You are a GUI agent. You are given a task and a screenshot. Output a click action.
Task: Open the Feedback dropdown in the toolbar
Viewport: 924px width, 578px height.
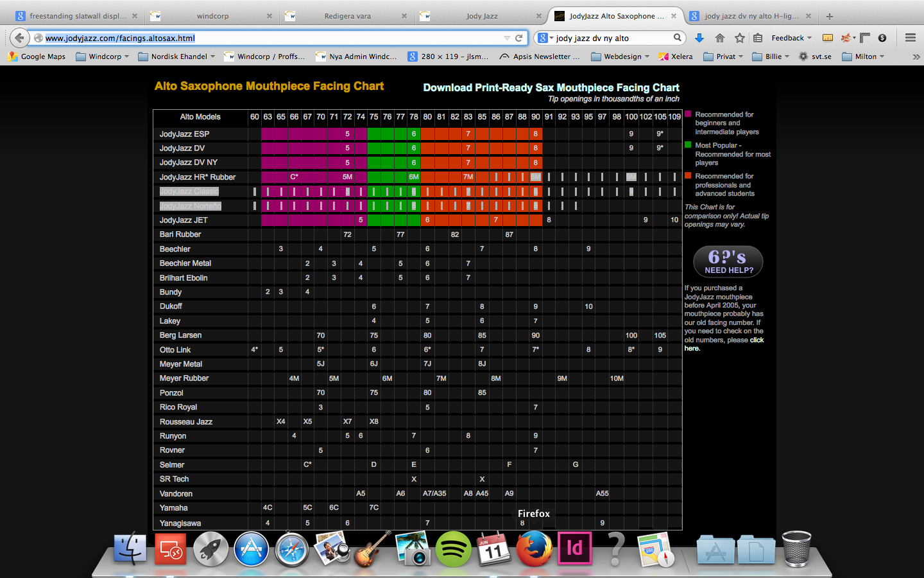791,38
